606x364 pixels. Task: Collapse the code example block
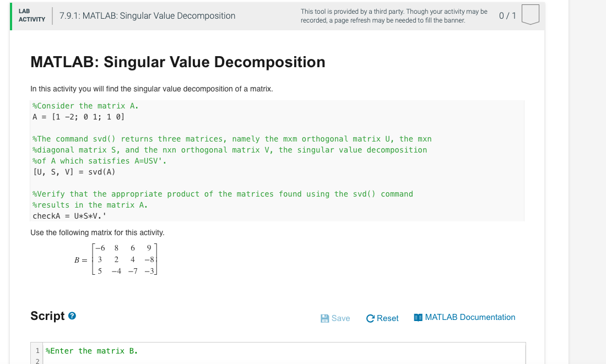(x=275, y=160)
